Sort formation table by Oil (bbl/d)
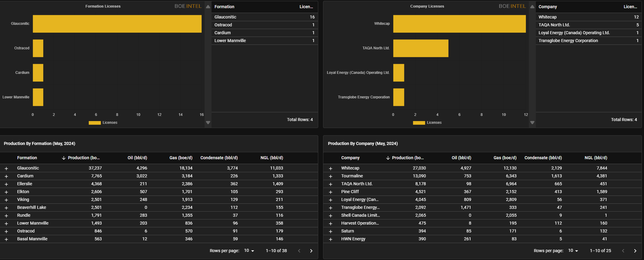Viewport: 644px width, 260px height. (x=137, y=158)
